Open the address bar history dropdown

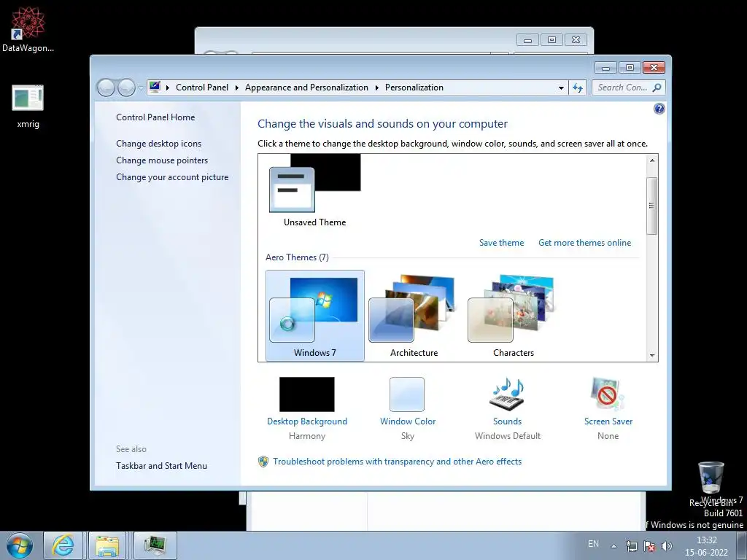tap(561, 87)
